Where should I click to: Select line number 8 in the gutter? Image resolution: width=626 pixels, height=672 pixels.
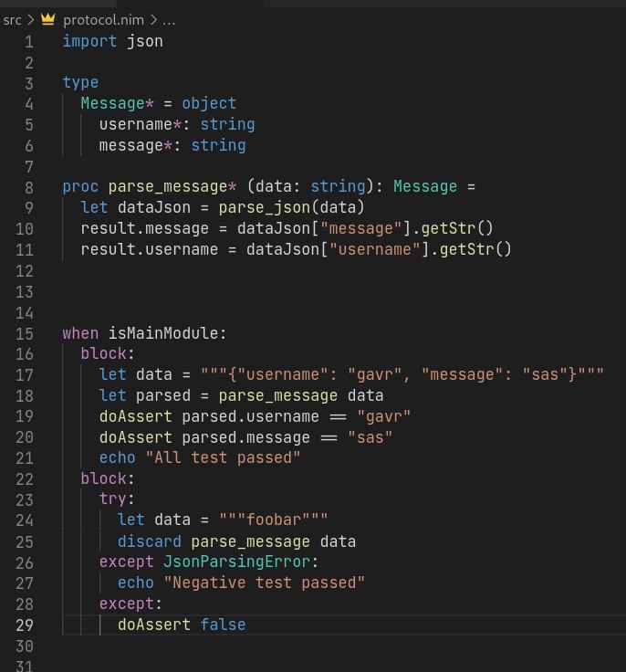pyautogui.click(x=28, y=187)
